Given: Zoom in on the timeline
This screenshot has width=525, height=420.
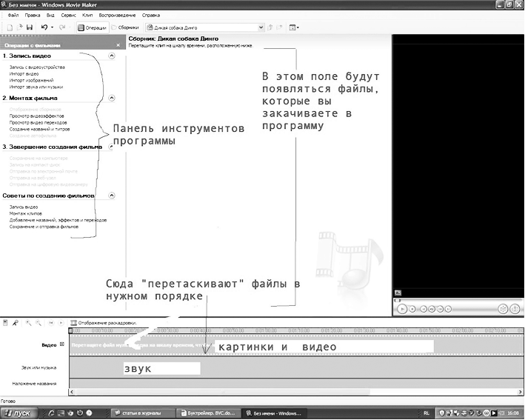Looking at the screenshot, I should 28,323.
